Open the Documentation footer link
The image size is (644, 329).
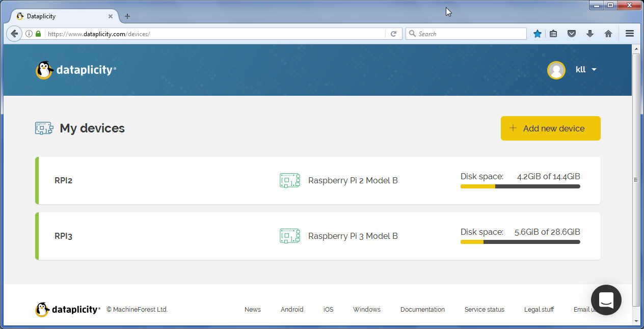point(422,310)
